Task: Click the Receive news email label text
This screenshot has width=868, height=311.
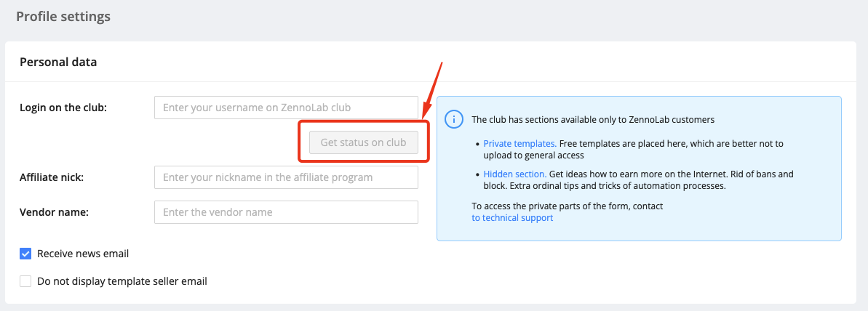Action: pyautogui.click(x=83, y=254)
